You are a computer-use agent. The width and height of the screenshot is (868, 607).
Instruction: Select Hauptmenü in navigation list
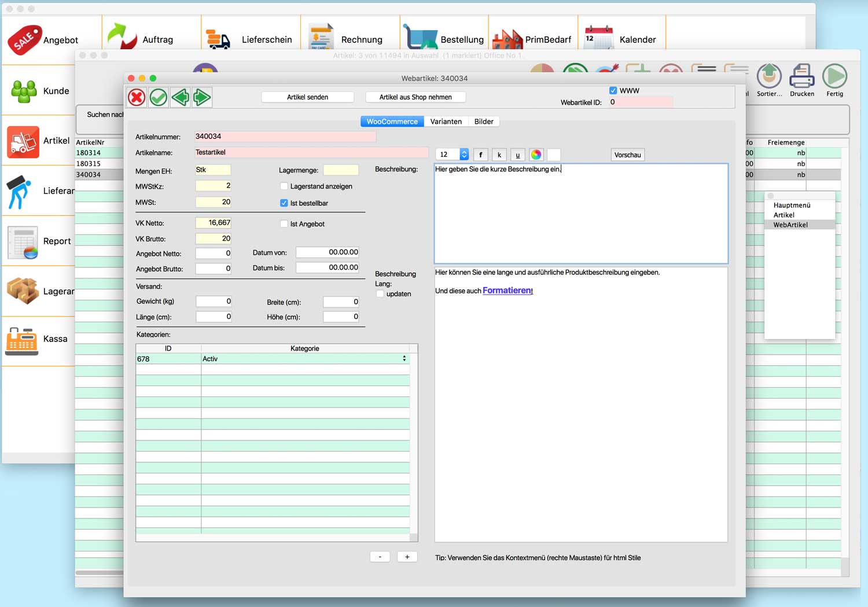792,205
